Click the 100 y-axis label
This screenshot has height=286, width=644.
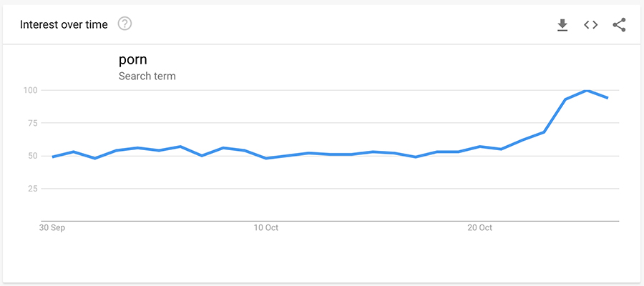point(30,90)
